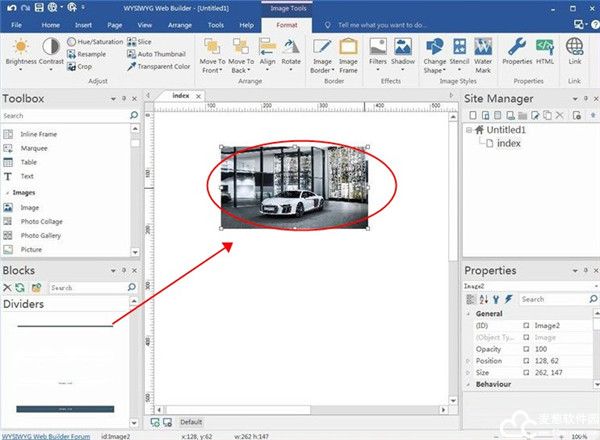
Task: Expand the Position property row
Action: pyautogui.click(x=468, y=361)
